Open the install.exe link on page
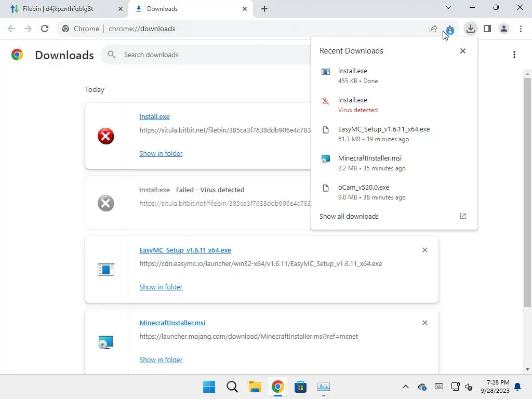532x399 pixels. (x=154, y=116)
